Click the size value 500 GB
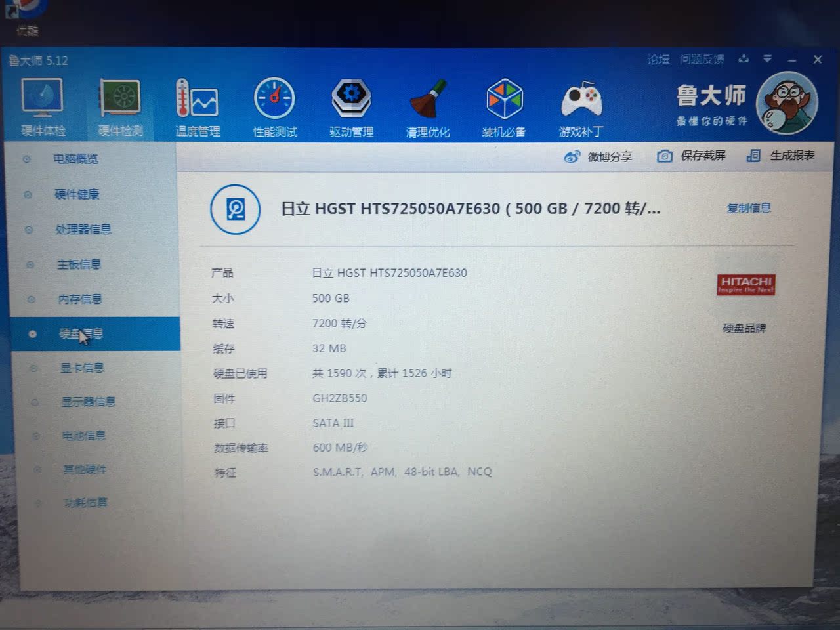Screen dimensions: 840x630 click(x=331, y=298)
